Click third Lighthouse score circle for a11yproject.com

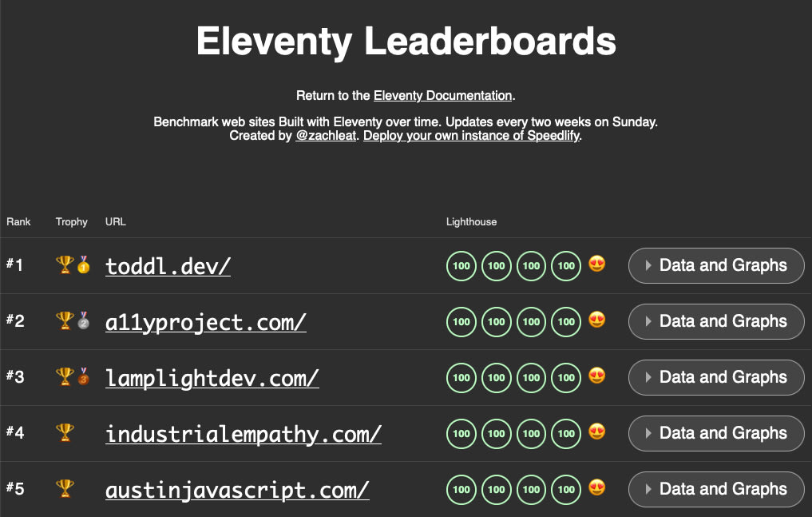coord(531,322)
